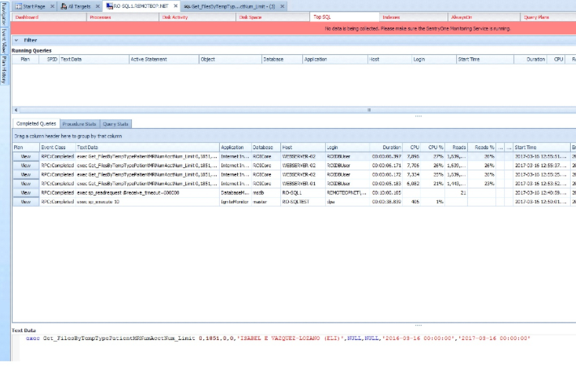The height and width of the screenshot is (384, 576).
Task: Open the Disk Activity tab
Action: pyautogui.click(x=198, y=17)
